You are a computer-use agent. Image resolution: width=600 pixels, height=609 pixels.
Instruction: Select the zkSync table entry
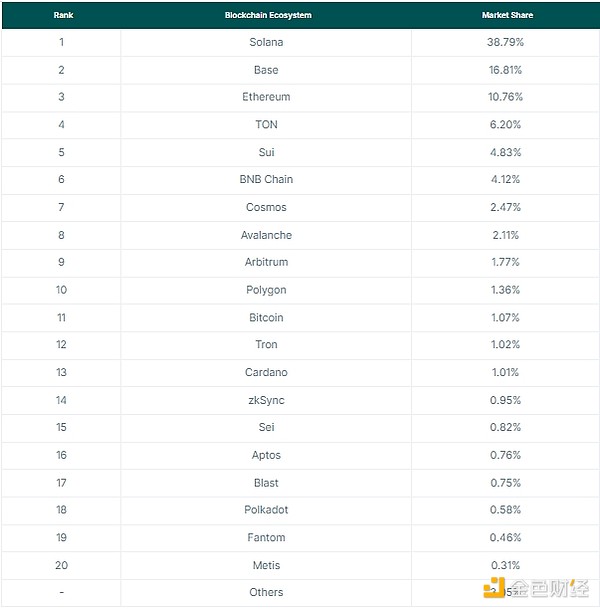(x=266, y=400)
